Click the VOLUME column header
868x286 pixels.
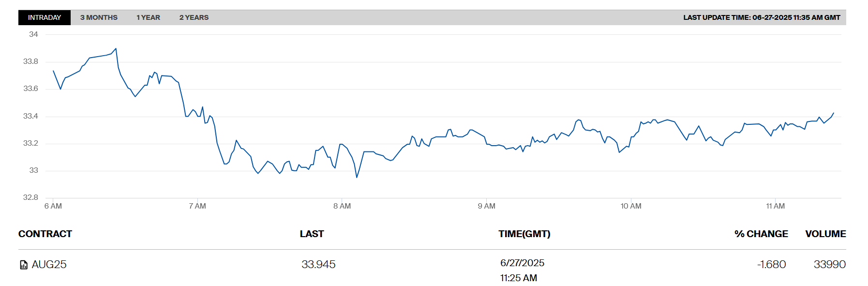pyautogui.click(x=825, y=234)
